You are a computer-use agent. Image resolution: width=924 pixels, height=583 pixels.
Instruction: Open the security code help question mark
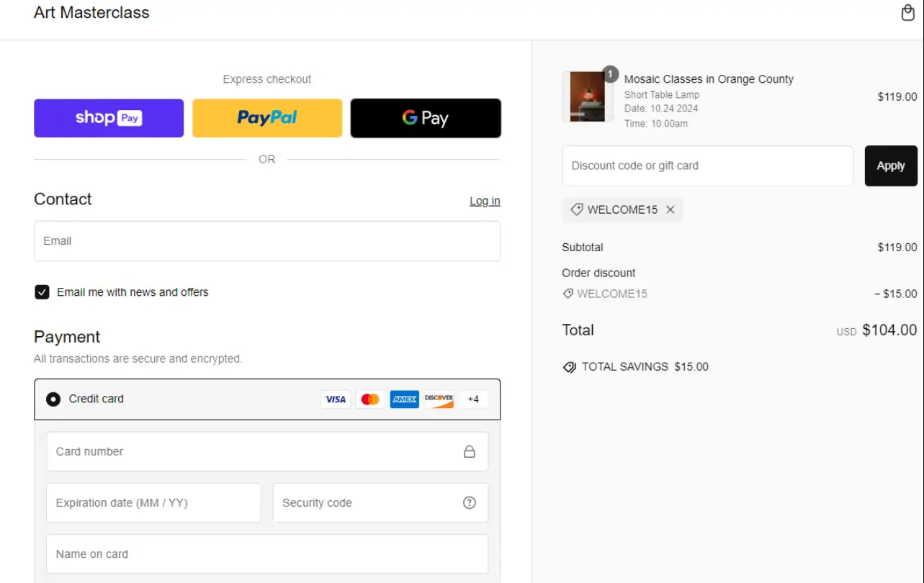[x=470, y=503]
